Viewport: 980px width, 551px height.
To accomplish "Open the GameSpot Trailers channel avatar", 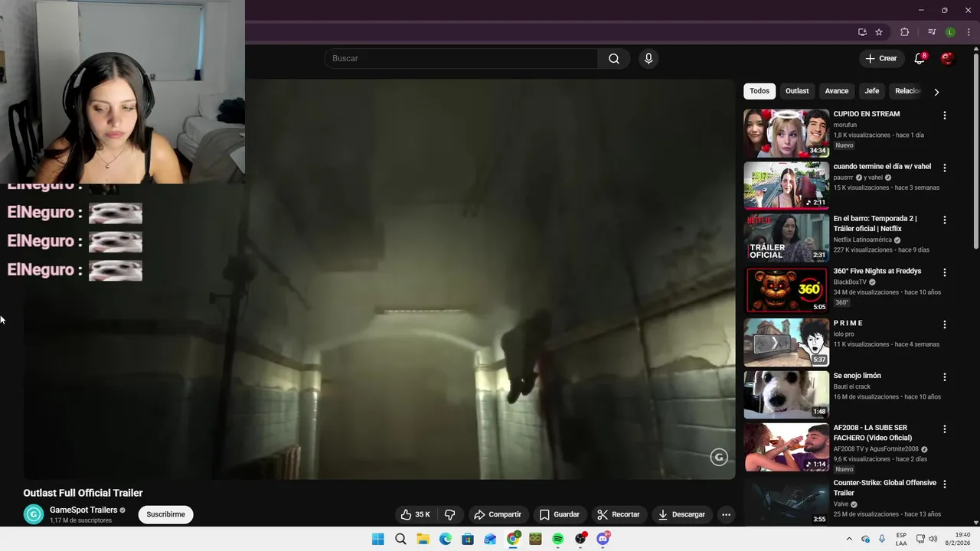I will (34, 514).
